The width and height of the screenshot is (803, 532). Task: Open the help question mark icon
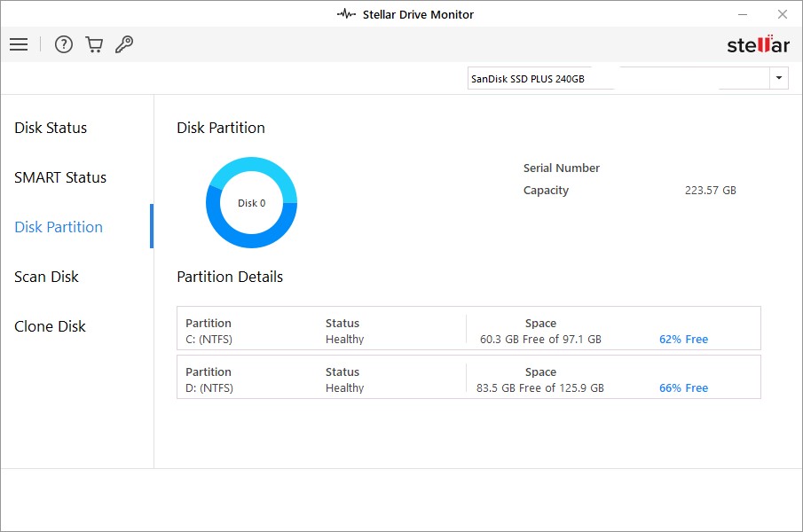tap(64, 44)
